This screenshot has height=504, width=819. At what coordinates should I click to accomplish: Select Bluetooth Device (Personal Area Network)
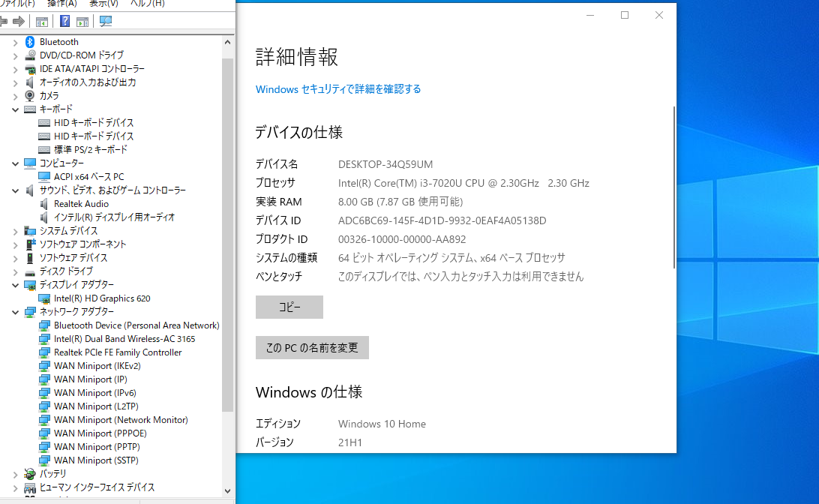(136, 325)
